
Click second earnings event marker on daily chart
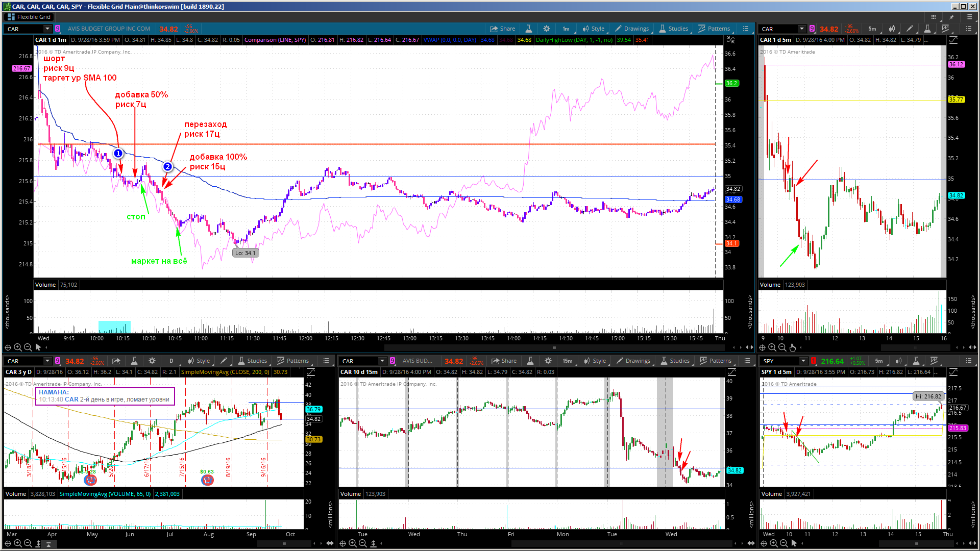tap(207, 480)
